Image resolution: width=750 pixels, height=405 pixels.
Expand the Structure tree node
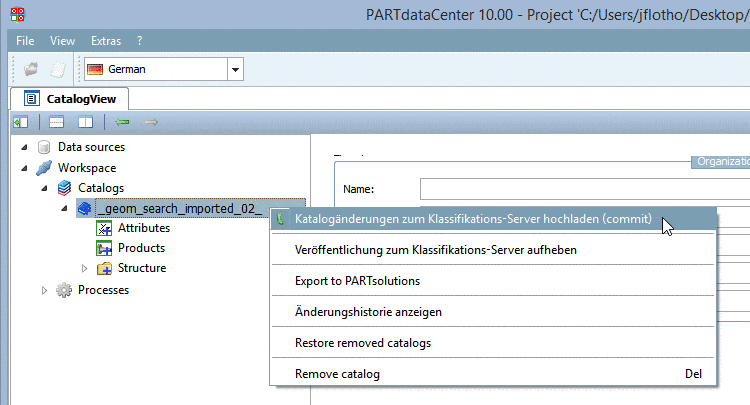point(85,268)
